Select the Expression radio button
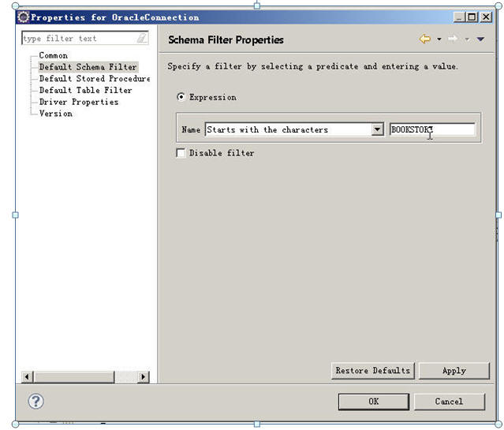This screenshot has height=430, width=504. pyautogui.click(x=181, y=97)
